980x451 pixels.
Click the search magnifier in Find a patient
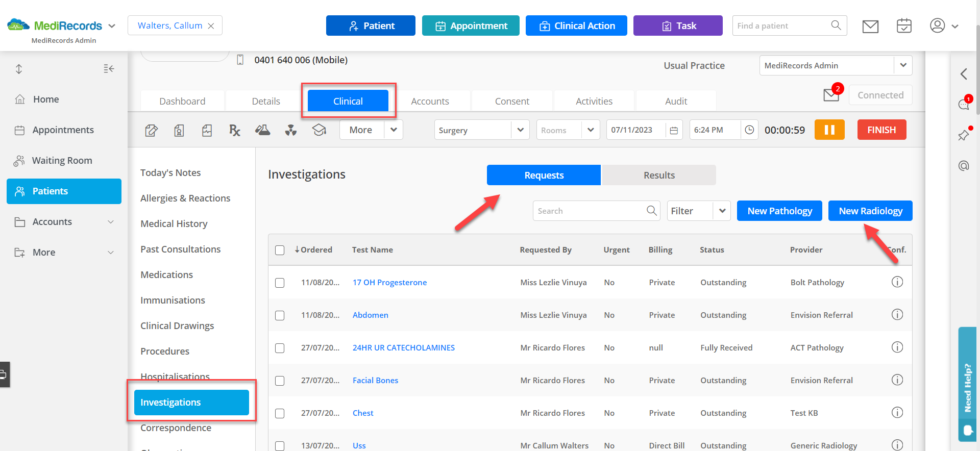pyautogui.click(x=836, y=26)
